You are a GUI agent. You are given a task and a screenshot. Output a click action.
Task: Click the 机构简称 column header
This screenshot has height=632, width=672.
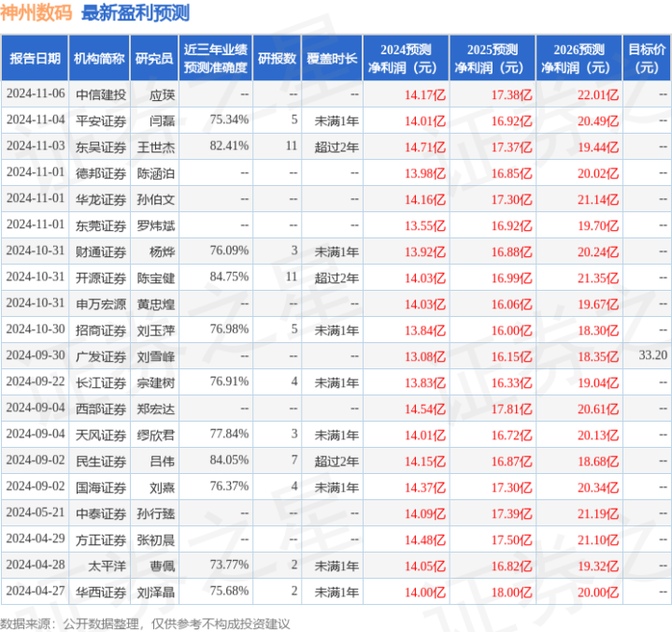click(99, 58)
